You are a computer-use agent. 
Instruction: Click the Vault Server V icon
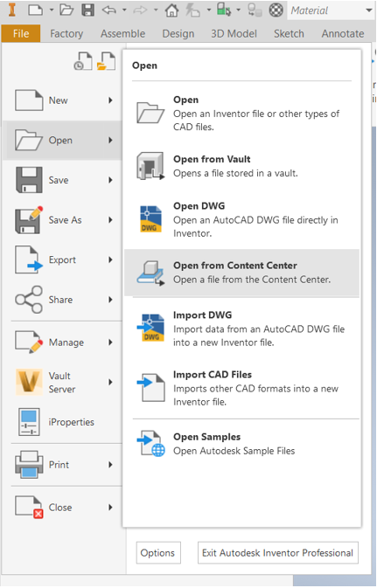coord(29,382)
